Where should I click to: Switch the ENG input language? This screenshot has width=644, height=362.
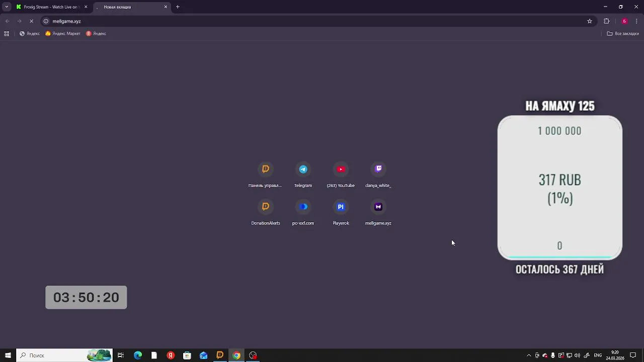coord(598,355)
